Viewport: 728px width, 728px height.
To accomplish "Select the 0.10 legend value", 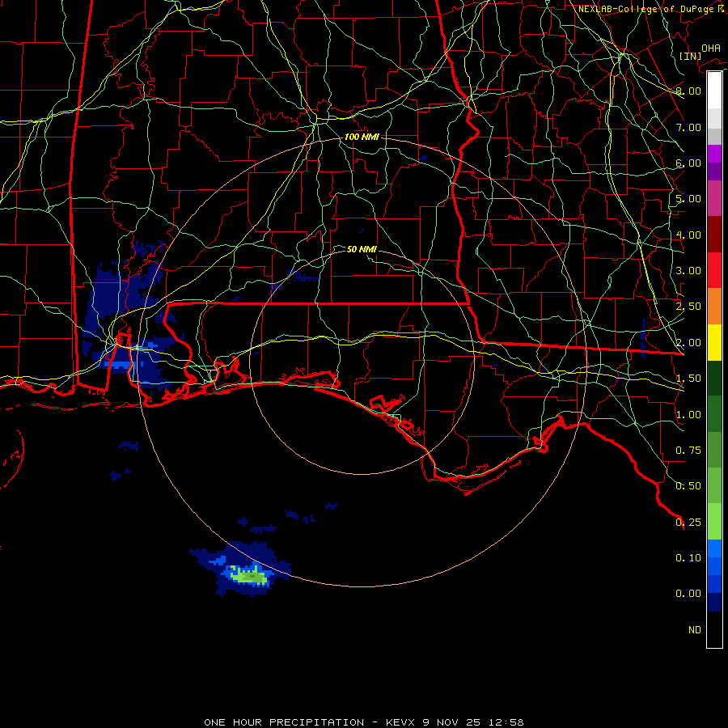I will [x=688, y=558].
